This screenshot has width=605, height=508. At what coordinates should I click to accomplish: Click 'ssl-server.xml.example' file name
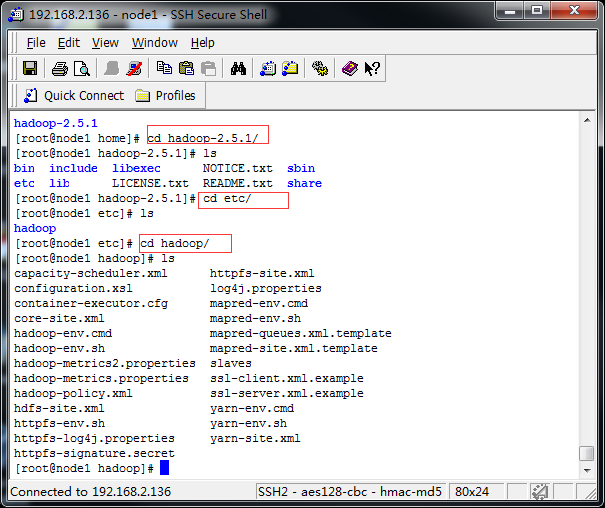[287, 393]
